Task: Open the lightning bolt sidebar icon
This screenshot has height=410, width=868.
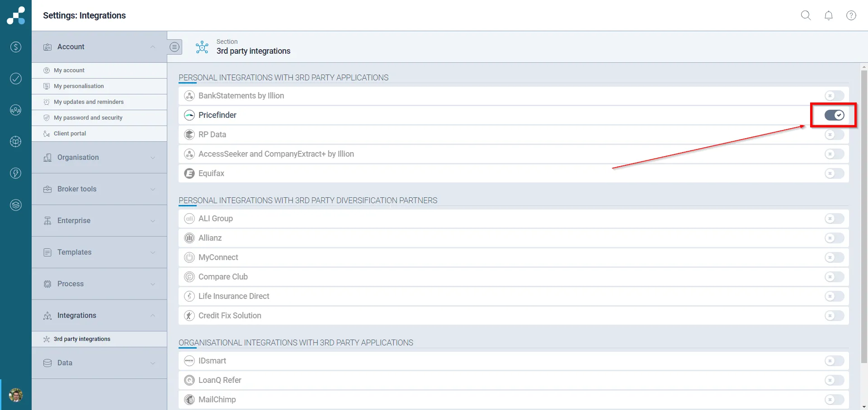Action: click(16, 173)
